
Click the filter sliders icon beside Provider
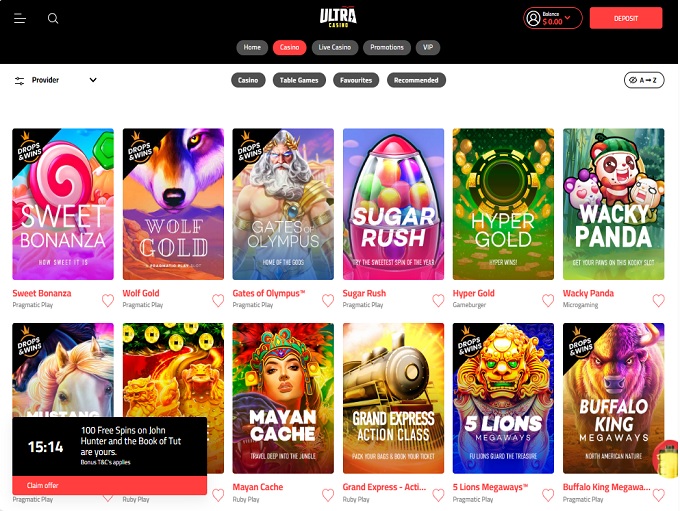coord(19,80)
